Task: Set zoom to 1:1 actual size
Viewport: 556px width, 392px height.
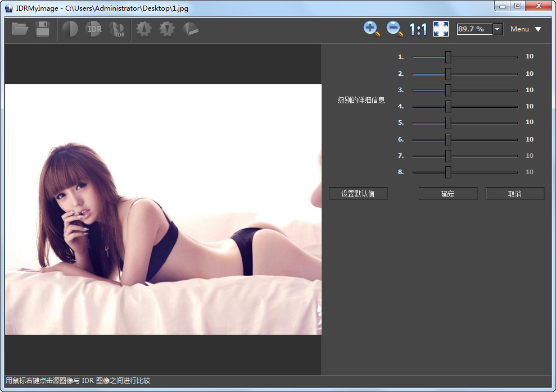Action: click(x=418, y=29)
